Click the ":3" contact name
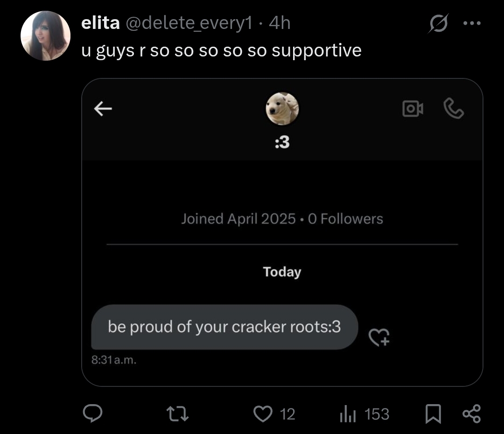Viewport: 504px width, 434px height. 282,142
